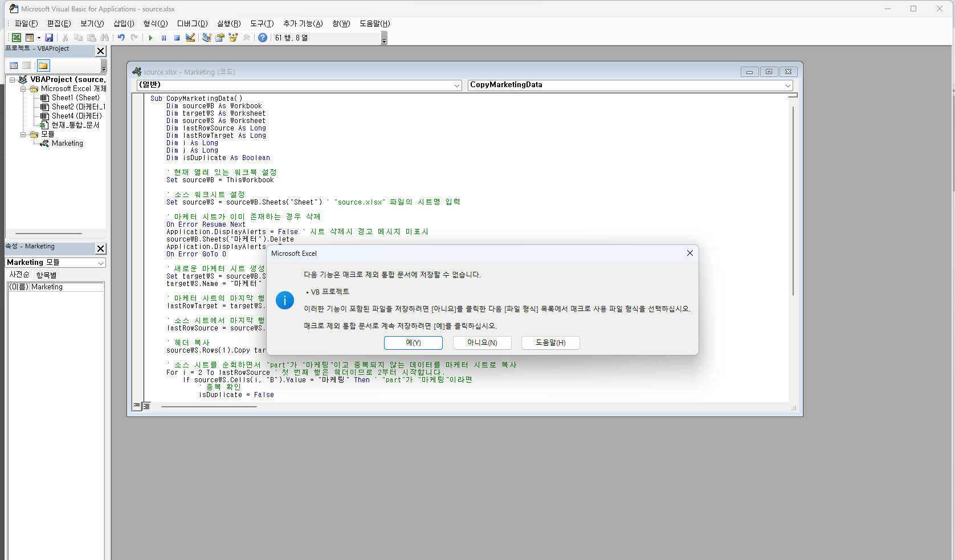This screenshot has width=955, height=560.
Task: Collapse the VBAProject (source.xlsx) tree node
Action: coord(12,80)
